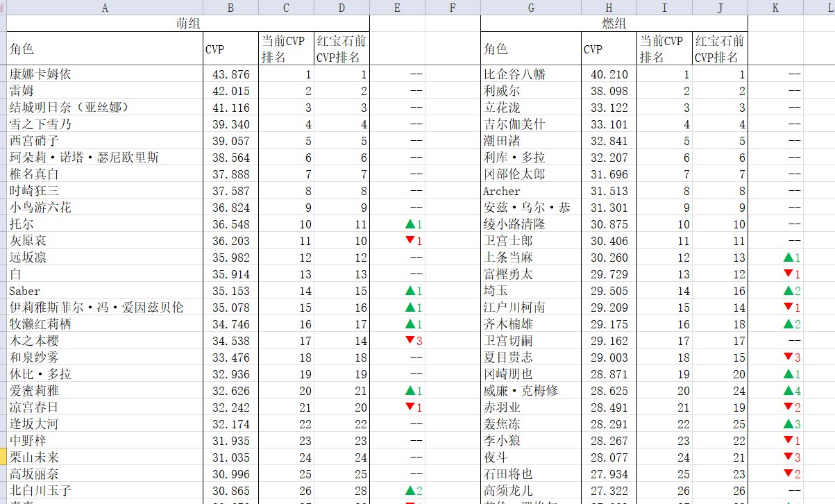Click CVP value 38.098
This screenshot has height=504, width=835.
[609, 90]
